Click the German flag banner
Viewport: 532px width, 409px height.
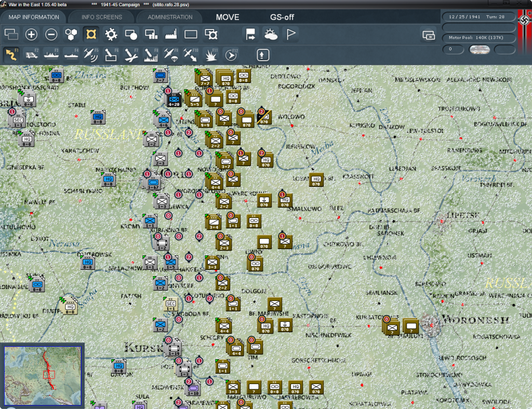pos(525,32)
